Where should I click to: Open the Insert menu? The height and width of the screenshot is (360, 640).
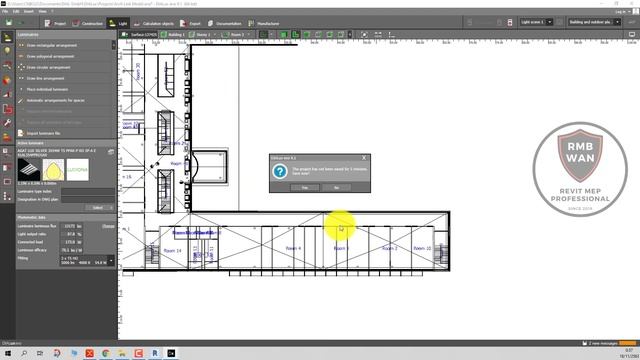tap(29, 11)
